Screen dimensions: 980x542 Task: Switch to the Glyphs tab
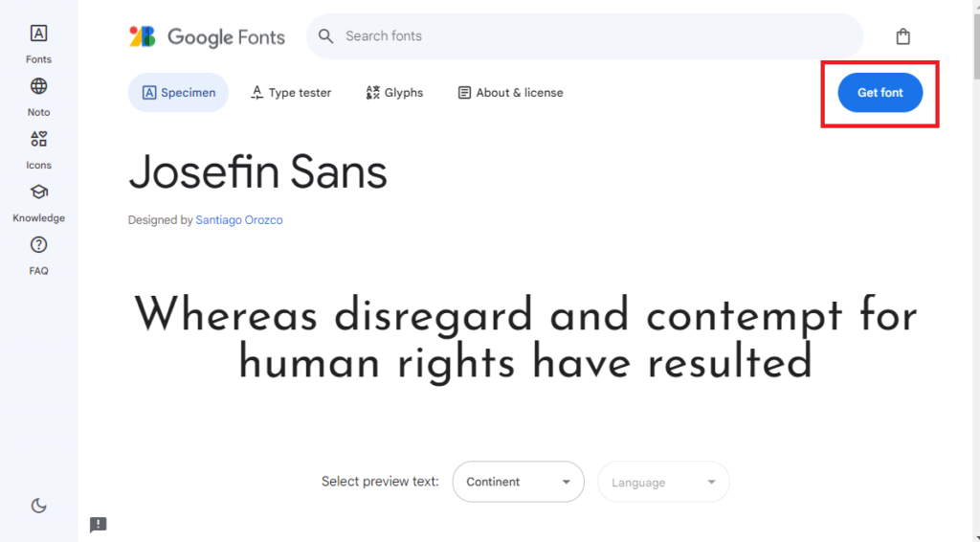click(394, 93)
